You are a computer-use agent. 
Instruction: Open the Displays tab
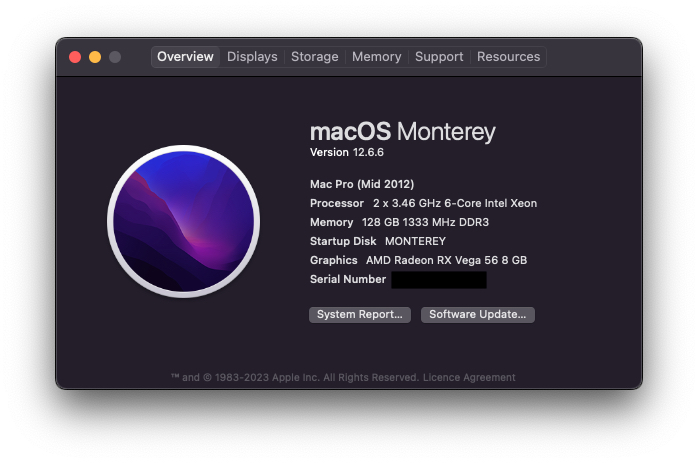[x=252, y=57]
